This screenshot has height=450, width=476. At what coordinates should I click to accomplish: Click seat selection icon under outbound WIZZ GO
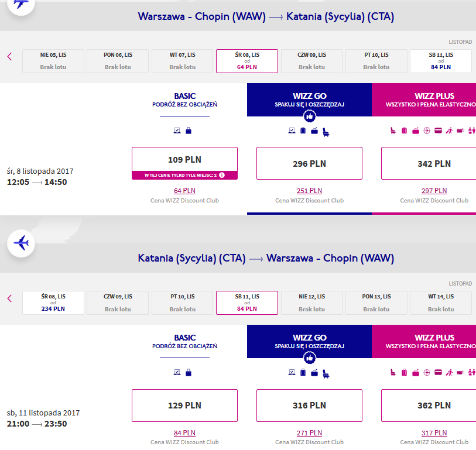[x=326, y=132]
